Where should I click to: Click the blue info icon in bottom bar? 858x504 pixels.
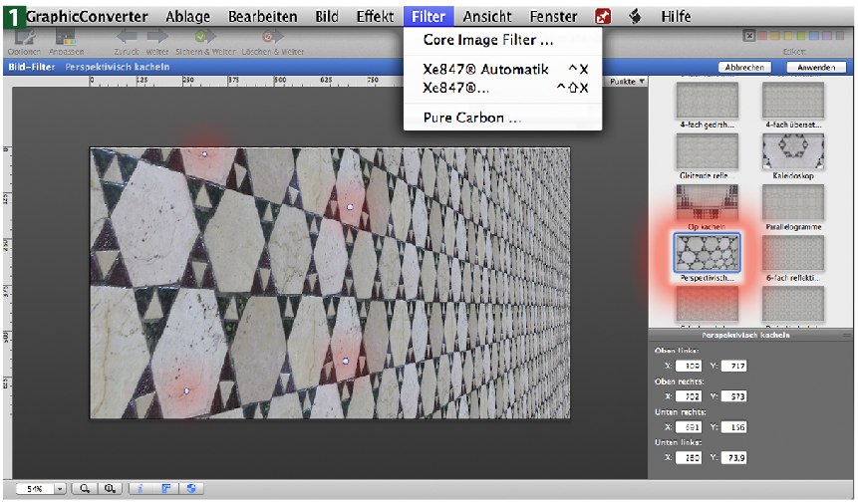coord(140,488)
